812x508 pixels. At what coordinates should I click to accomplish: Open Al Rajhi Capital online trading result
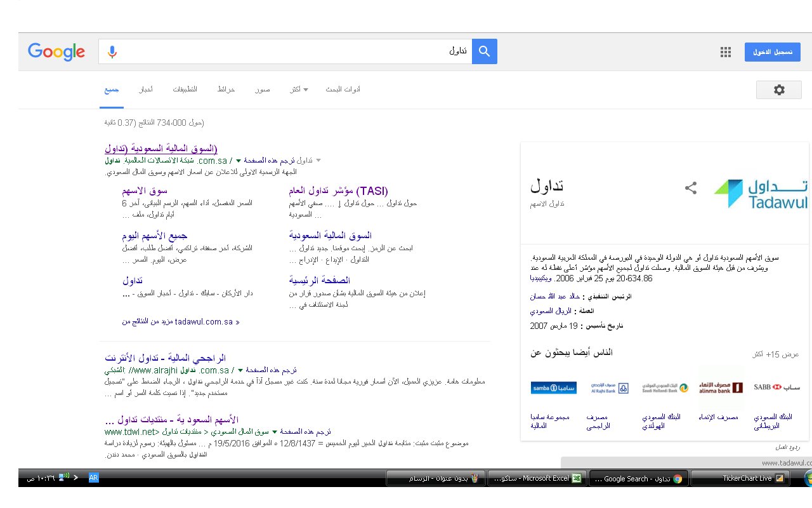click(x=166, y=358)
